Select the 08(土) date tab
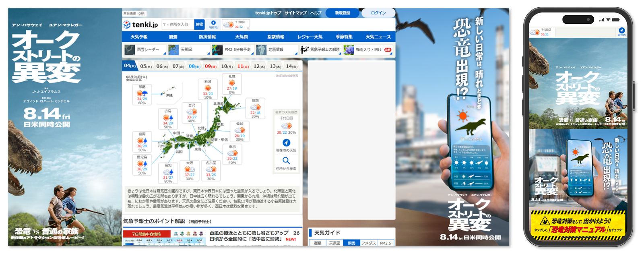The image size is (644, 254). [194, 66]
